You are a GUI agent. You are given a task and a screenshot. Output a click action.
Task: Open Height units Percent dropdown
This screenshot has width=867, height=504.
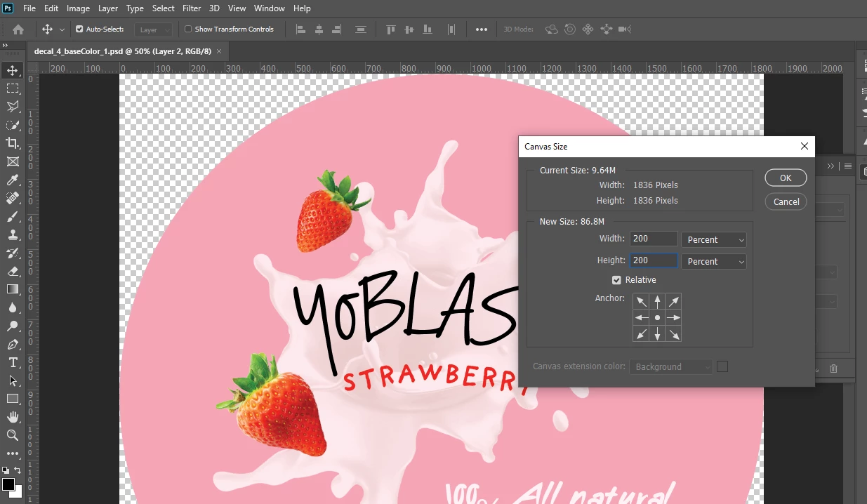[714, 262]
